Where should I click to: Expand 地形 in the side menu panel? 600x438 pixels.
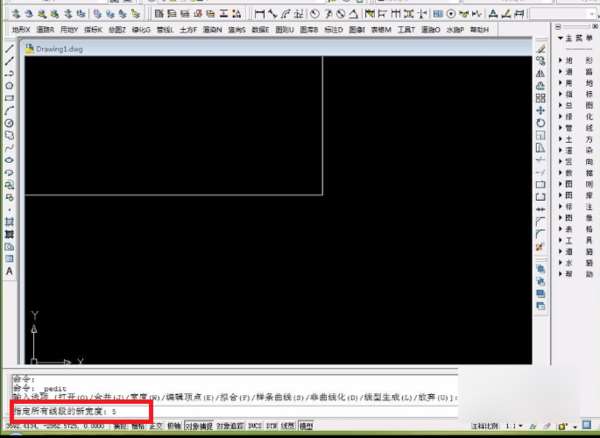[x=575, y=60]
